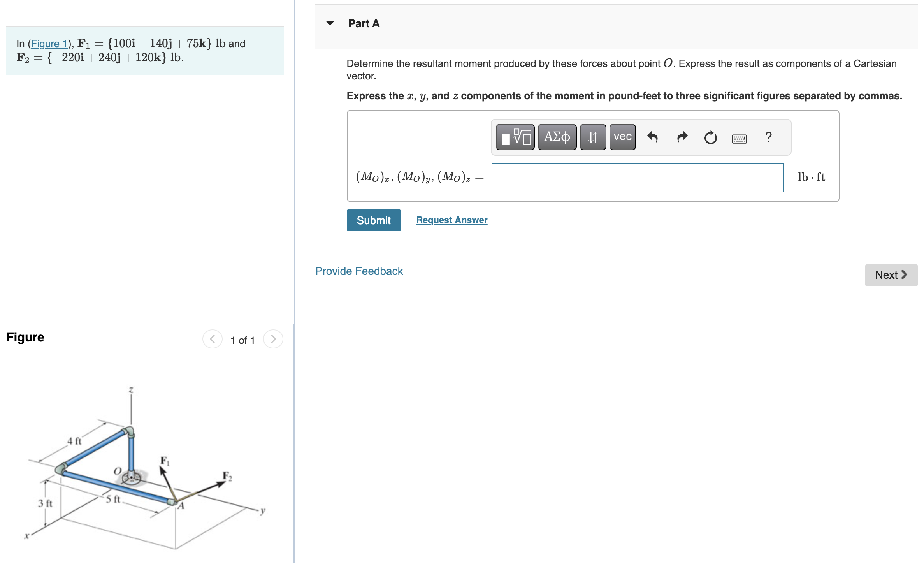Open the Figure 1 link
The image size is (924, 563).
click(49, 44)
